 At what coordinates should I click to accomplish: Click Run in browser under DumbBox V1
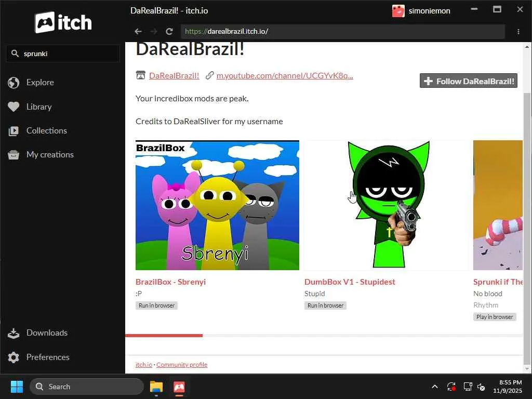pyautogui.click(x=325, y=305)
